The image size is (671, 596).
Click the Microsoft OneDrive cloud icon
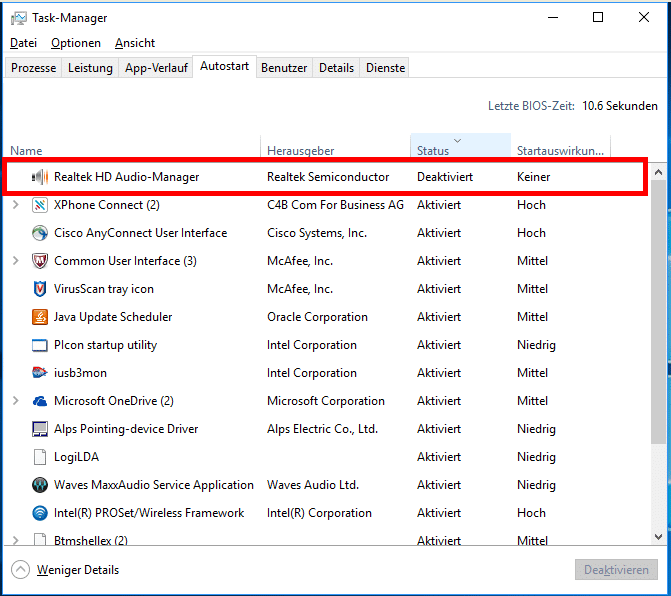click(40, 401)
